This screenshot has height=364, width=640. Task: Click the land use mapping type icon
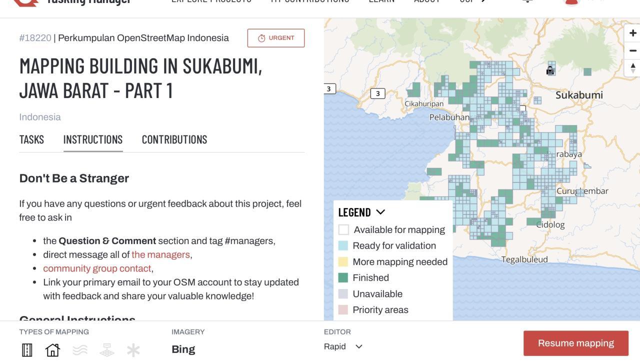(107, 350)
